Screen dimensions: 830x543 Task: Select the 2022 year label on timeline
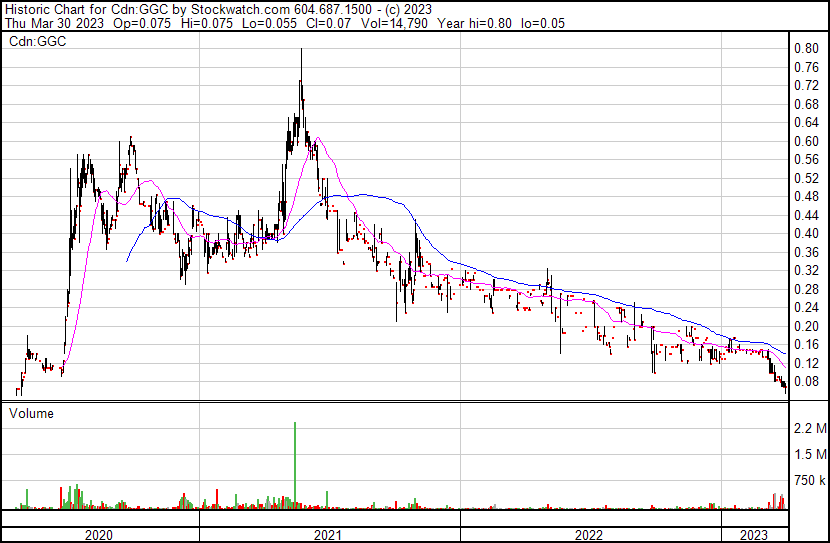point(589,535)
